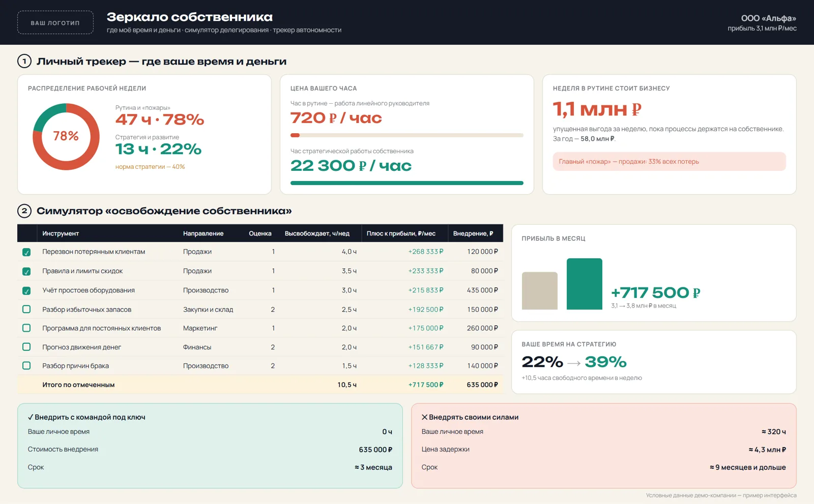This screenshot has width=814, height=504.
Task: Click the «Высвобождает, ч/нед» column header
Action: point(317,233)
